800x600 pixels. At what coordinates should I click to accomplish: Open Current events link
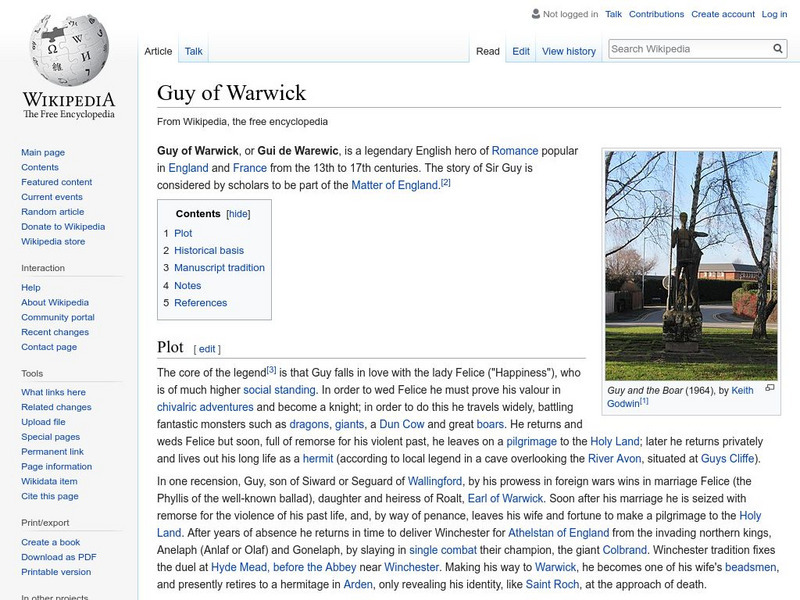pyautogui.click(x=52, y=197)
